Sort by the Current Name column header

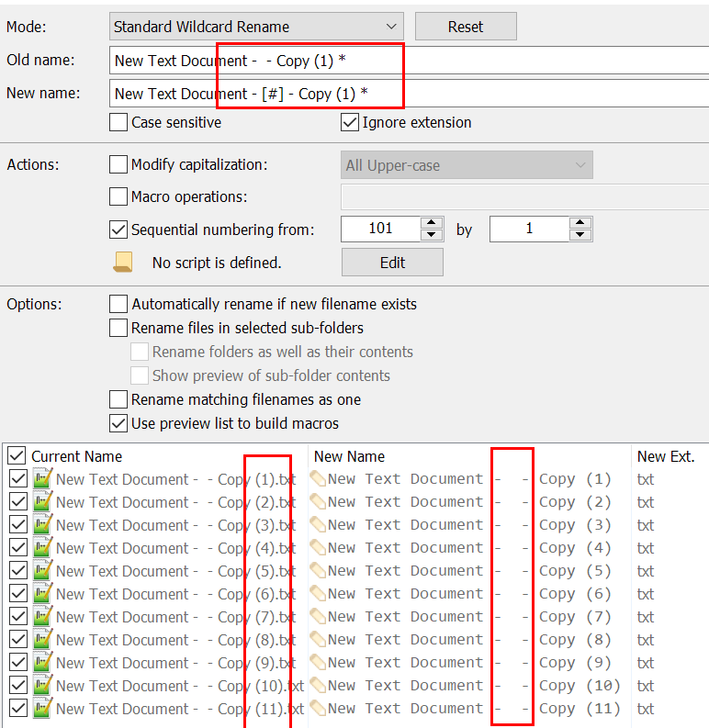(x=76, y=456)
